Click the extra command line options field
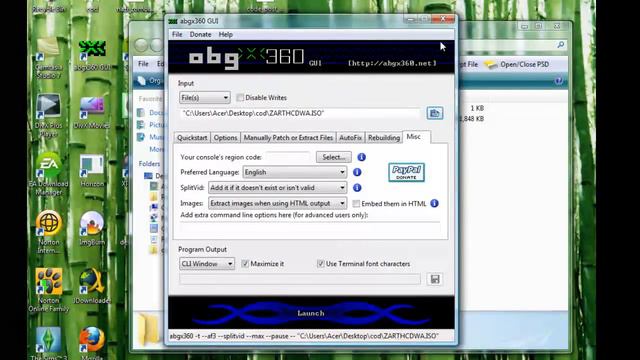The image size is (640, 360). (310, 227)
